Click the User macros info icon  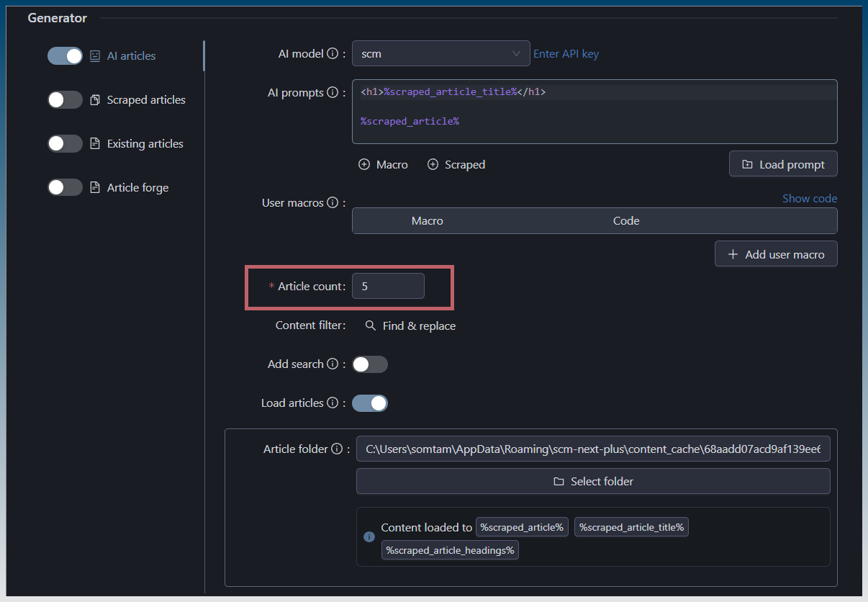(333, 203)
